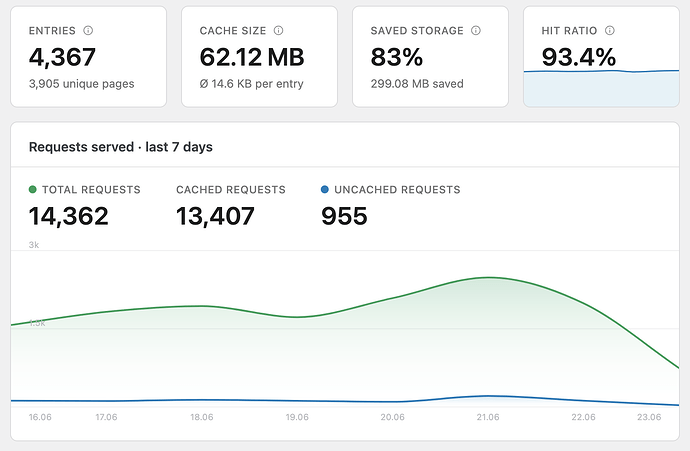Click the 16.06 date axis label
Screen dimensions: 690x451
[40, 417]
